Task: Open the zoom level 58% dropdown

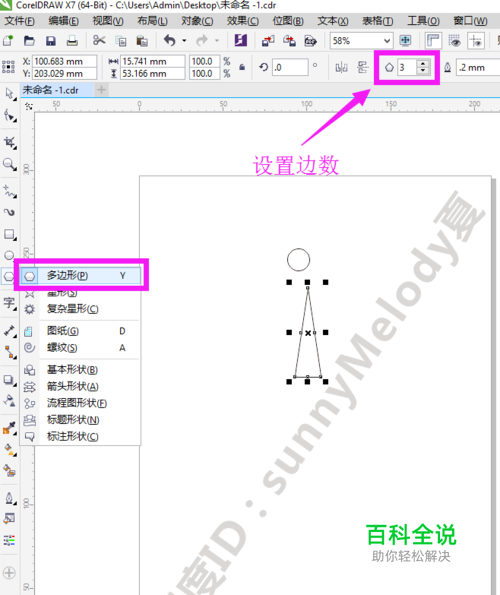Action: coord(387,41)
